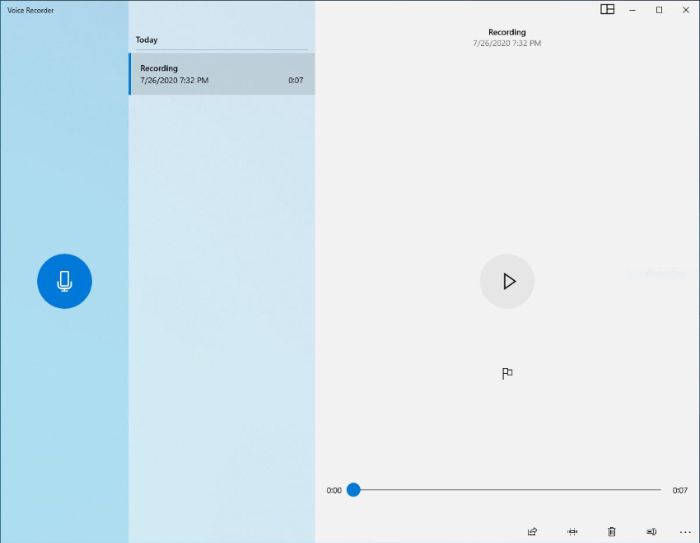Click the Today group header
Viewport: 700px width, 543px height.
[147, 40]
